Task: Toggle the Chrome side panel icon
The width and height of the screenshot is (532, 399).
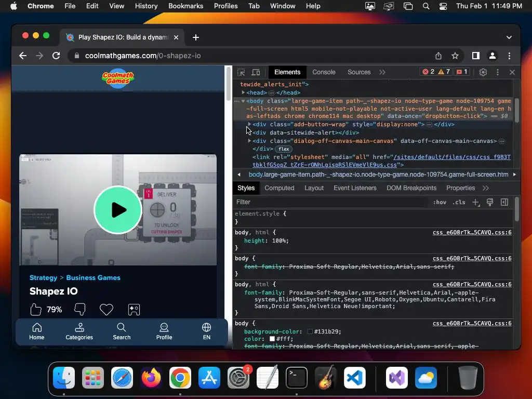Action: pyautogui.click(x=476, y=56)
